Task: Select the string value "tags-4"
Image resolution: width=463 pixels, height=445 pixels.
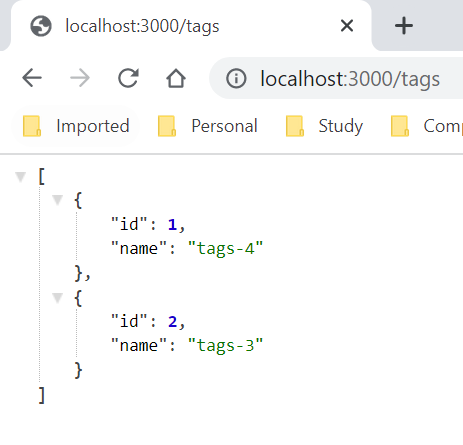Action: [x=226, y=249]
